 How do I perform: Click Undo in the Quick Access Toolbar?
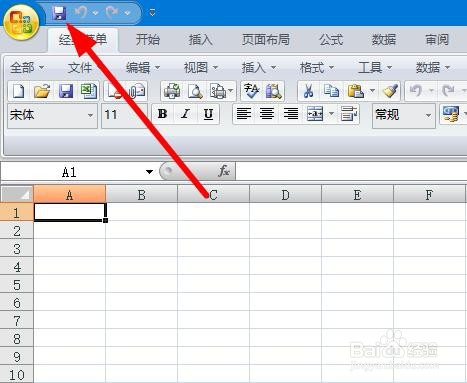[x=80, y=13]
